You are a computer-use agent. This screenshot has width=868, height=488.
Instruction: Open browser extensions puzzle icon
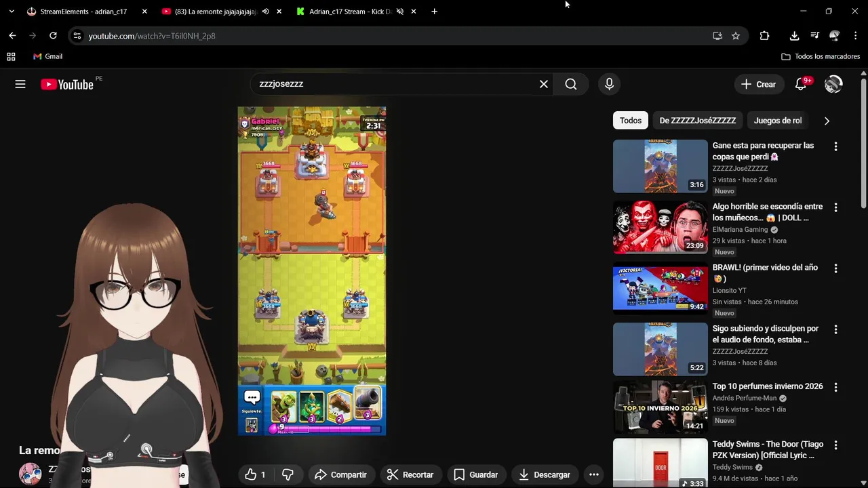(x=764, y=36)
